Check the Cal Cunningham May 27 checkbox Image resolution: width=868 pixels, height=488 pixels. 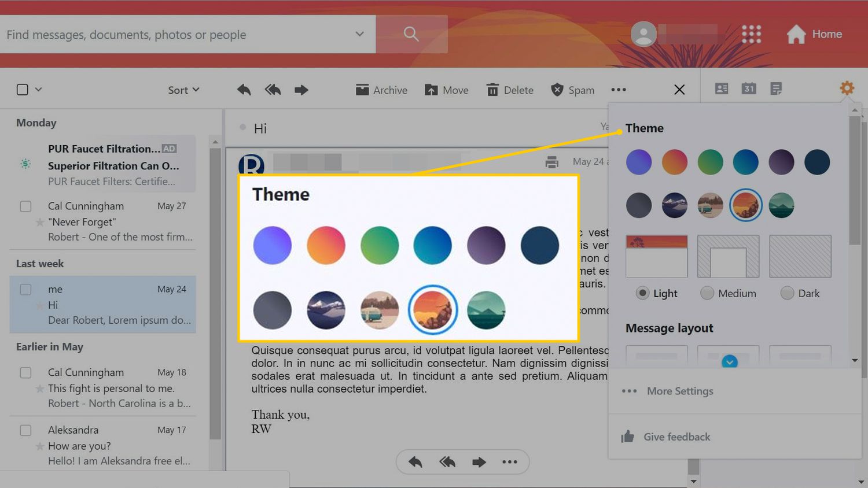pyautogui.click(x=25, y=206)
